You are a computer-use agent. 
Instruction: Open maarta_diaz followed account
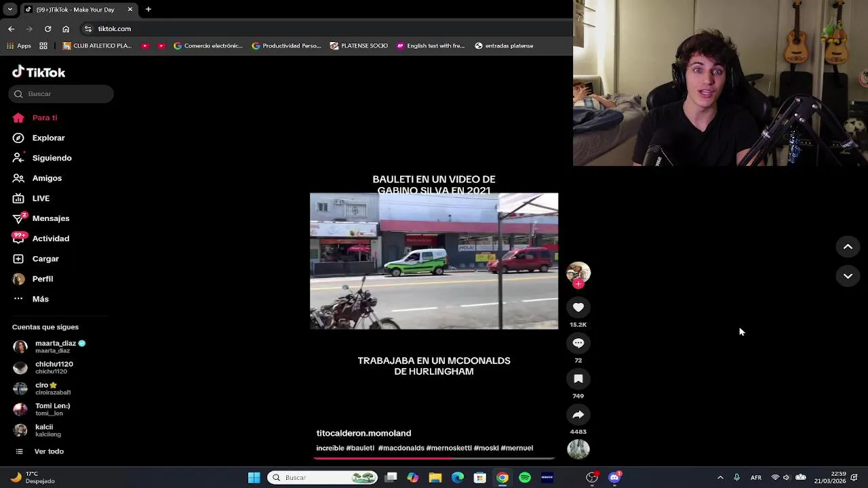click(x=50, y=347)
